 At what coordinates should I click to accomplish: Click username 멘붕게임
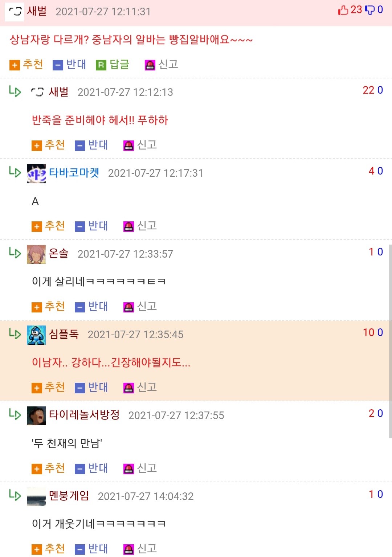(x=69, y=496)
